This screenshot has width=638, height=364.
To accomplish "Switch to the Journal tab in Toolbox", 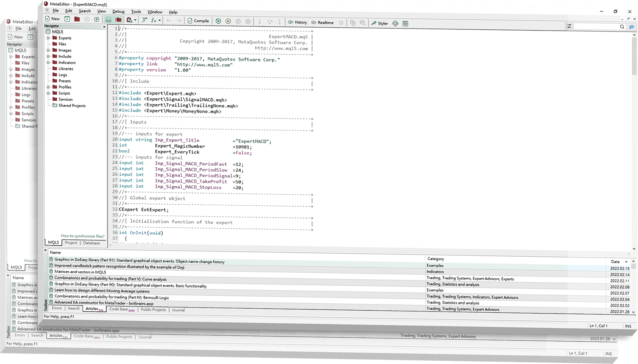I will click(178, 310).
